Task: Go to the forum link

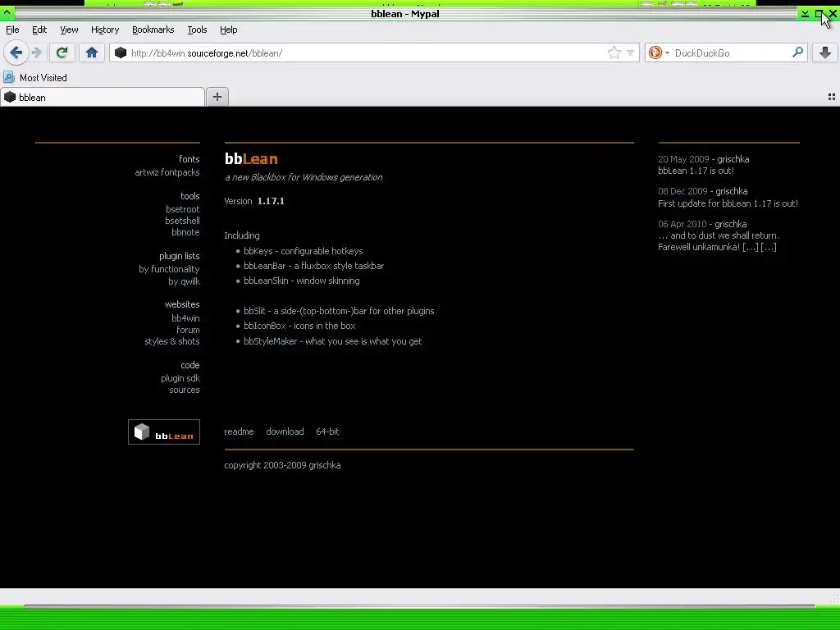Action: click(188, 330)
